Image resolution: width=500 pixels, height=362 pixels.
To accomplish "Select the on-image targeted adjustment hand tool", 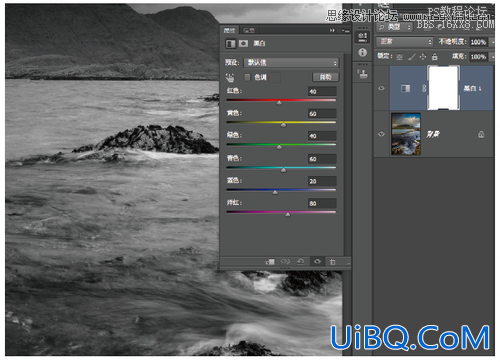I will point(230,78).
